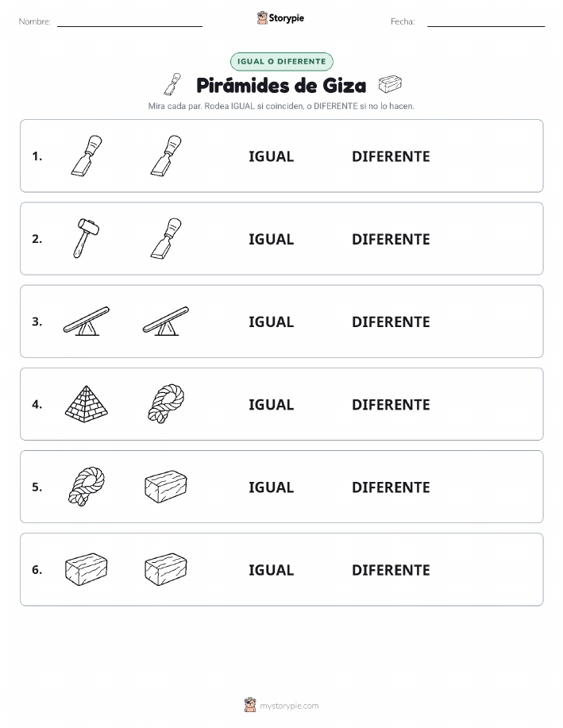Choose IGUAL for row 3
The height and width of the screenshot is (728, 563).
click(x=272, y=322)
